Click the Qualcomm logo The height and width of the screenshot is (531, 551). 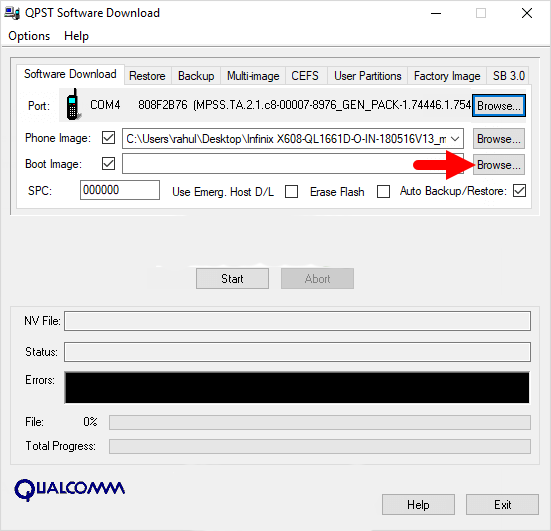click(x=70, y=489)
